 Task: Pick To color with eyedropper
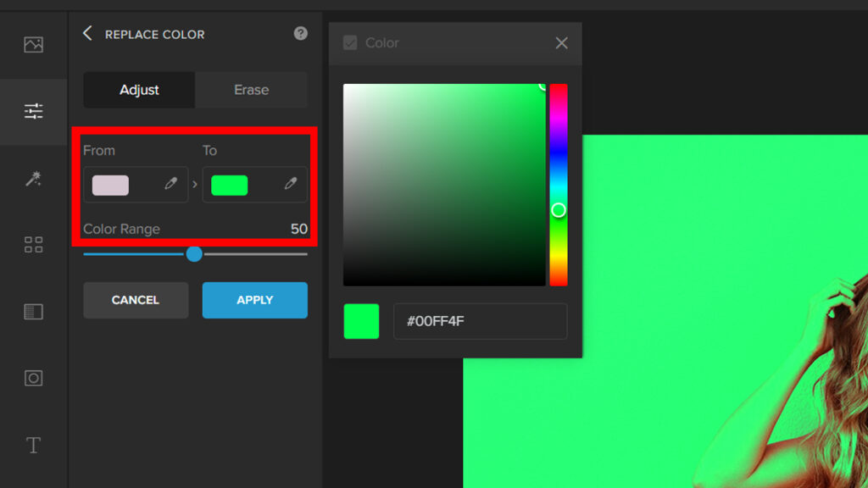[291, 184]
